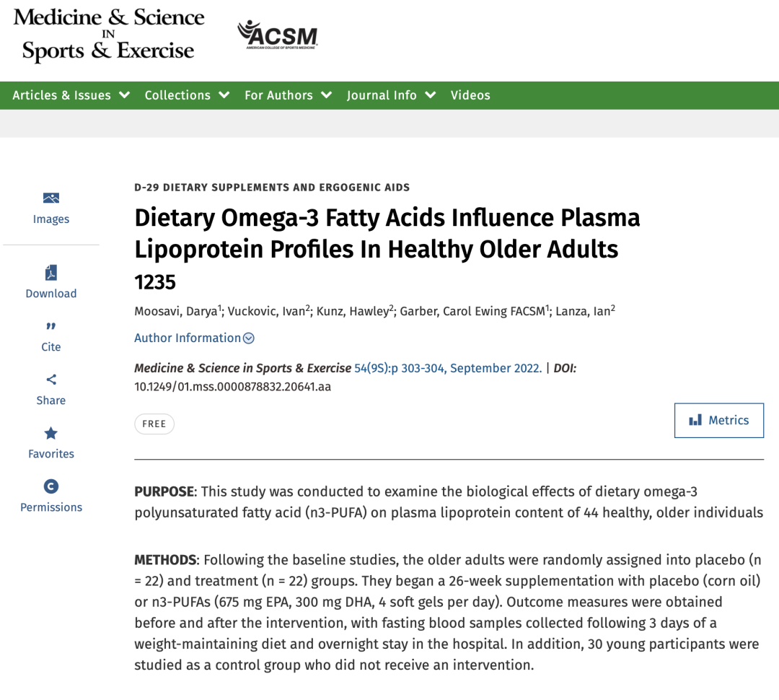This screenshot has height=700, width=779.
Task: Click the ACSM logo
Action: pos(277,35)
